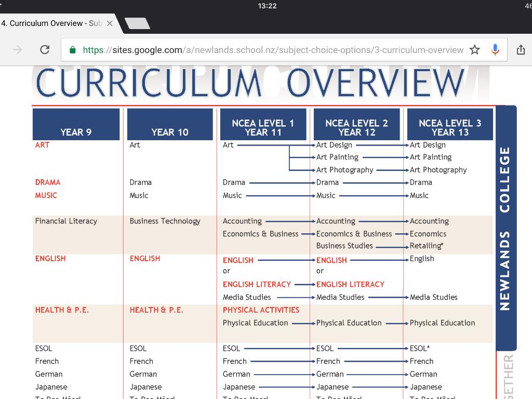Select the Curriculum Overview browser tab
Screen dimensions: 532x399
click(49, 23)
